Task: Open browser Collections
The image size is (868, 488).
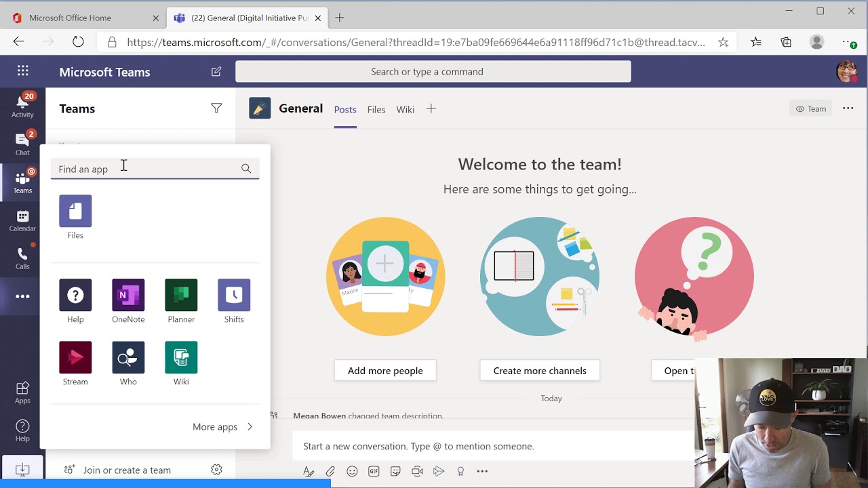Action: point(786,42)
